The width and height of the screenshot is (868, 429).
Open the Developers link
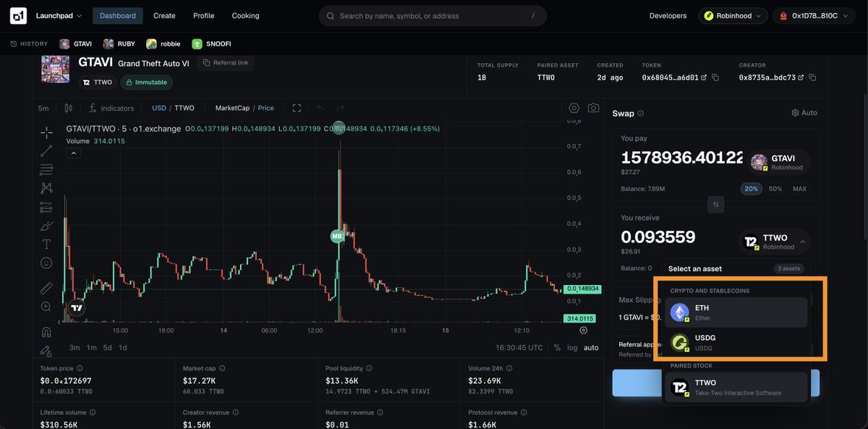pyautogui.click(x=668, y=15)
